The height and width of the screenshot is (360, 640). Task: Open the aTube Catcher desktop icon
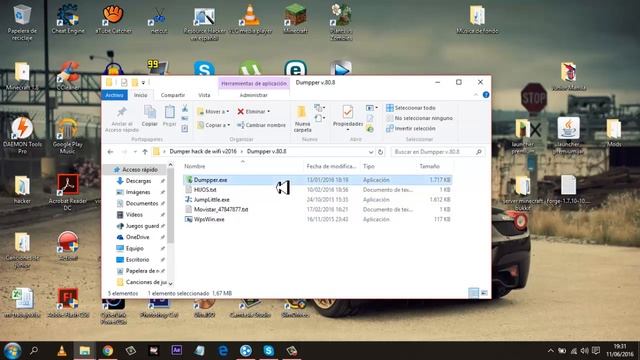coord(113,19)
